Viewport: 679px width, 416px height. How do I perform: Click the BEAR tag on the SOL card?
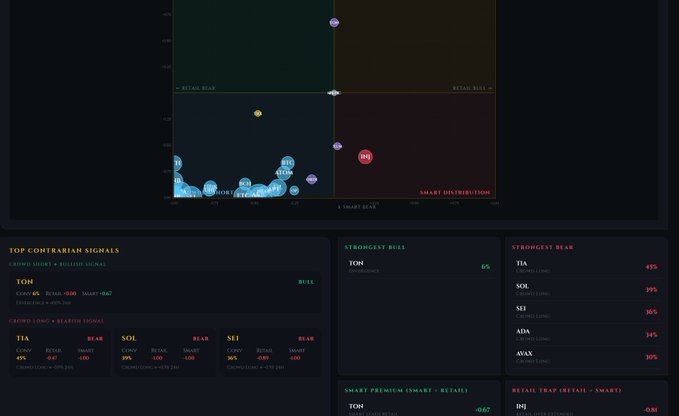click(x=200, y=339)
